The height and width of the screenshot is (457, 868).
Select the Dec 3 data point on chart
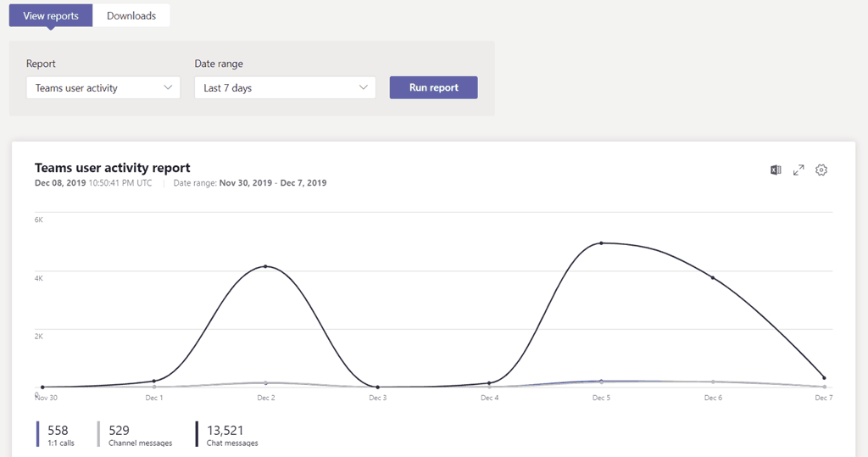[377, 387]
